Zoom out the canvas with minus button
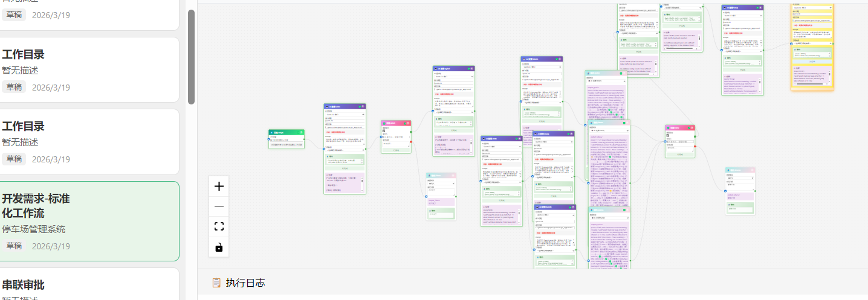 click(x=219, y=206)
